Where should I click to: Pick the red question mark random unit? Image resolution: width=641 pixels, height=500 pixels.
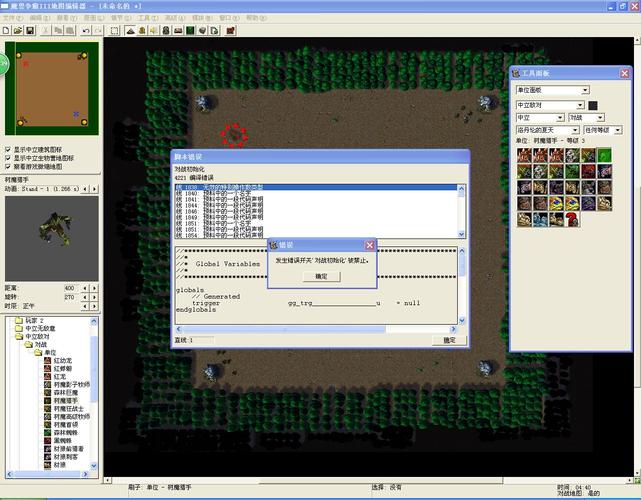click(x=572, y=220)
